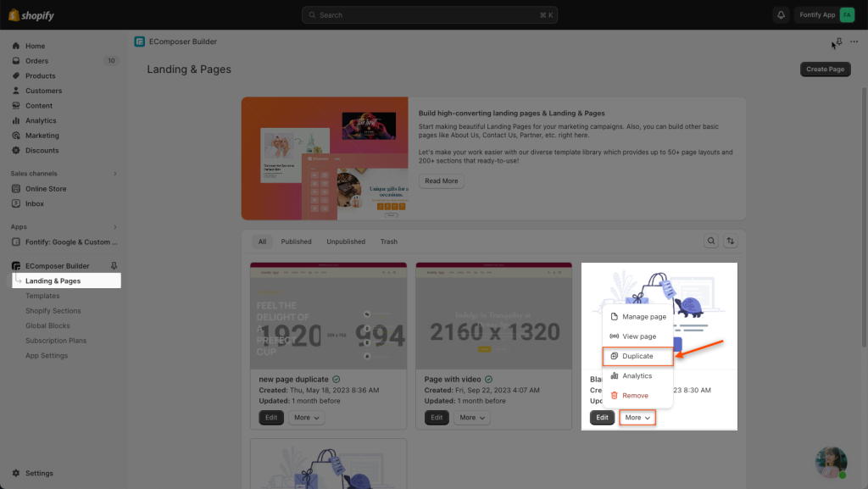Viewport: 868px width, 489px height.
Task: Click the EComposer Builder sidebar icon
Action: (x=16, y=266)
